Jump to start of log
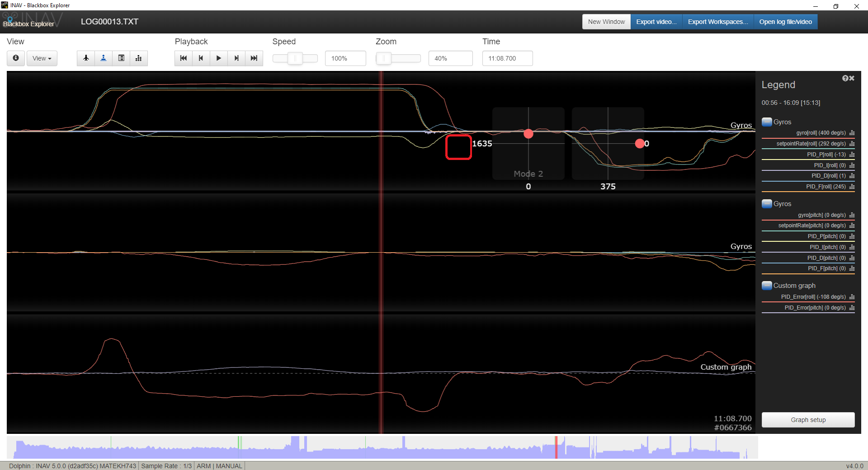The height and width of the screenshot is (470, 868). 184,58
